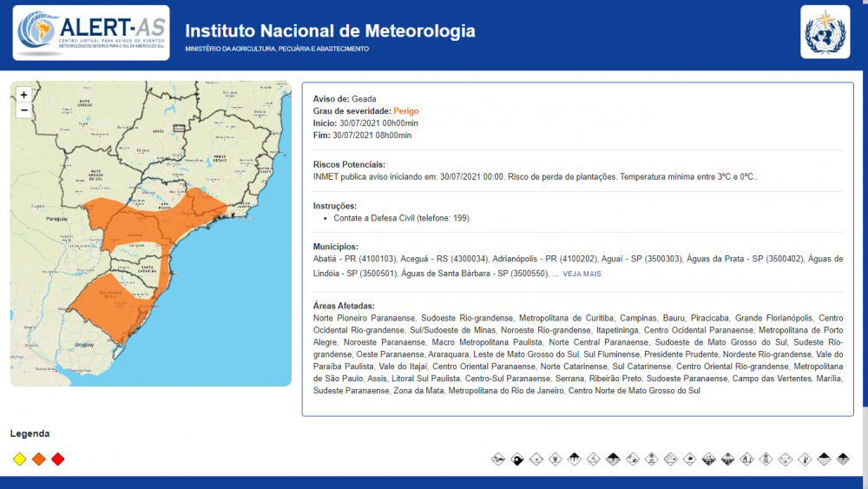Click the second hazard icon from the left
868x489 pixels.
[516, 459]
